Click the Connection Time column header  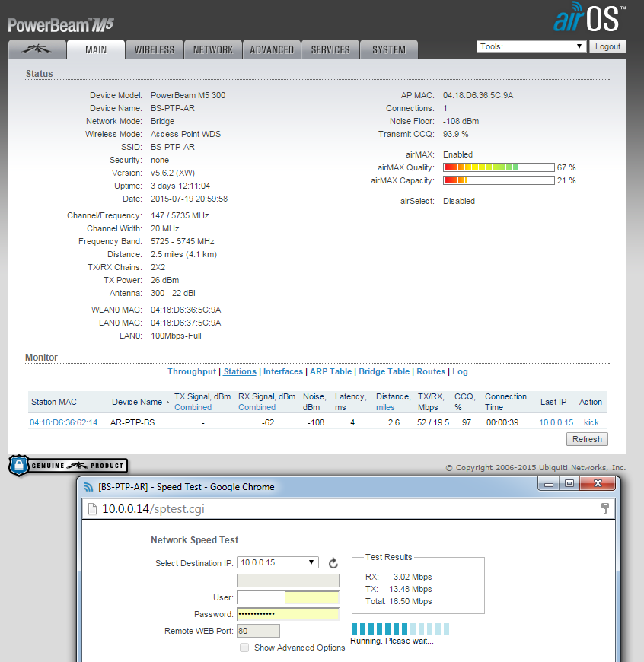click(505, 402)
